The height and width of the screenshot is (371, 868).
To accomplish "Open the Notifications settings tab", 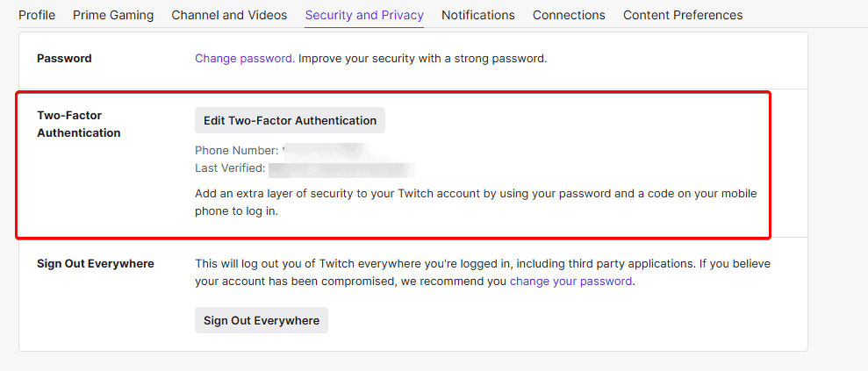I will (x=478, y=15).
